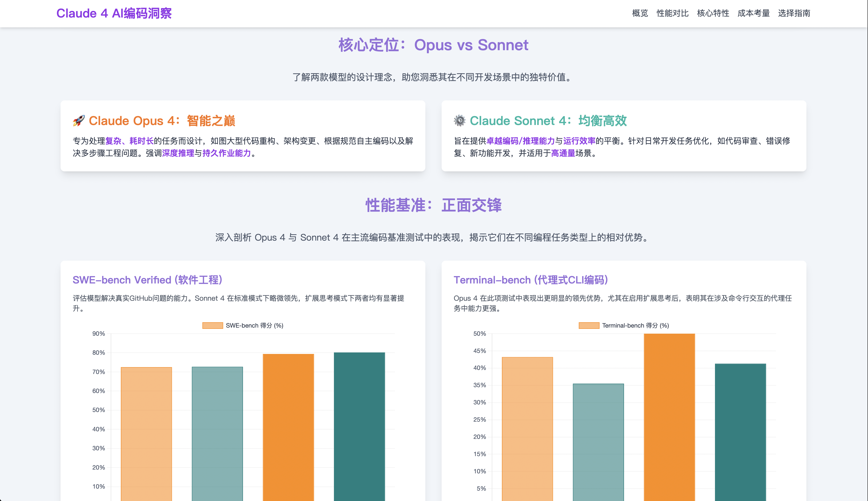Click the highlighted 复杂、耗时长 text

[x=129, y=141]
